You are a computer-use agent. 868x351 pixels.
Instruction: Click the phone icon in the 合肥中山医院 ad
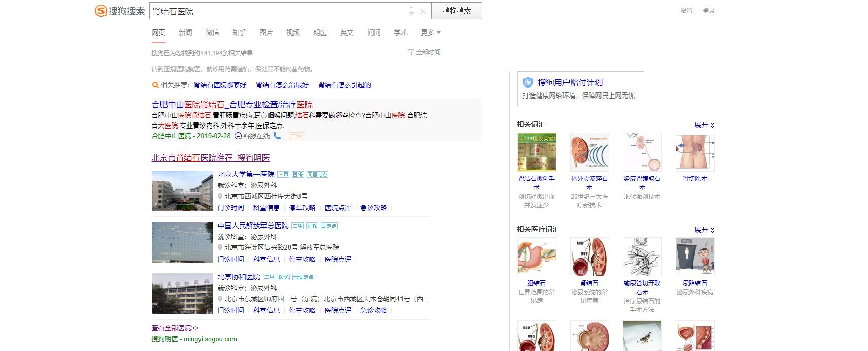277,136
